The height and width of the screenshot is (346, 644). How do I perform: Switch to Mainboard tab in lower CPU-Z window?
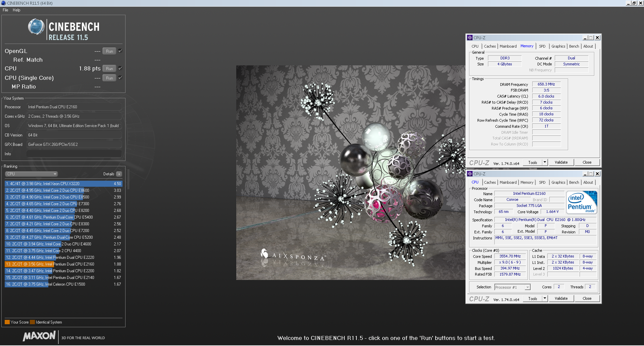508,182
